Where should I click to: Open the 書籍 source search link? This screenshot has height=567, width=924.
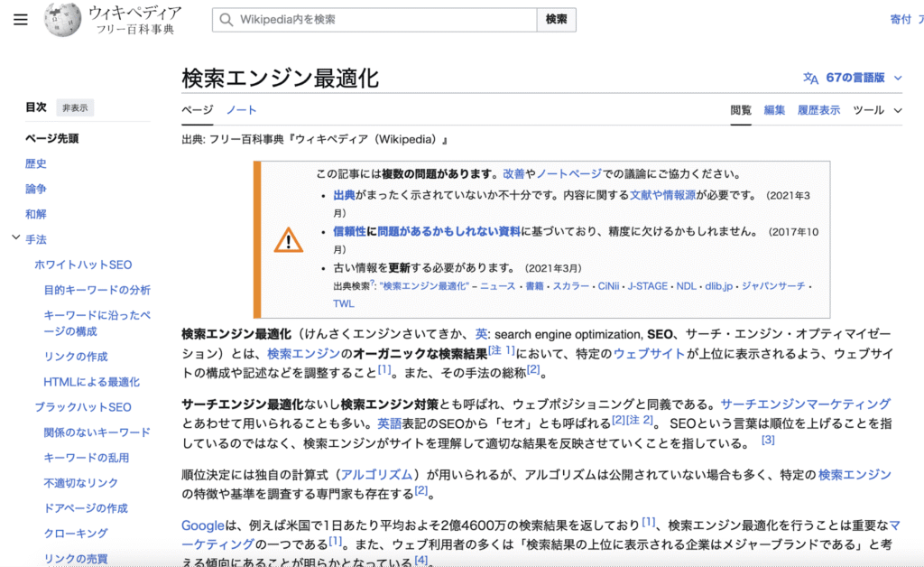(x=534, y=286)
